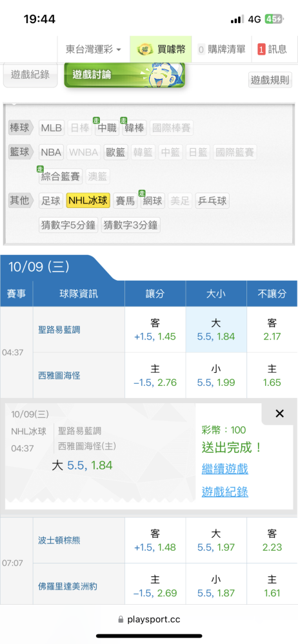Open the 購牌清單 cart counter
This screenshot has width=298, height=644.
tap(221, 50)
